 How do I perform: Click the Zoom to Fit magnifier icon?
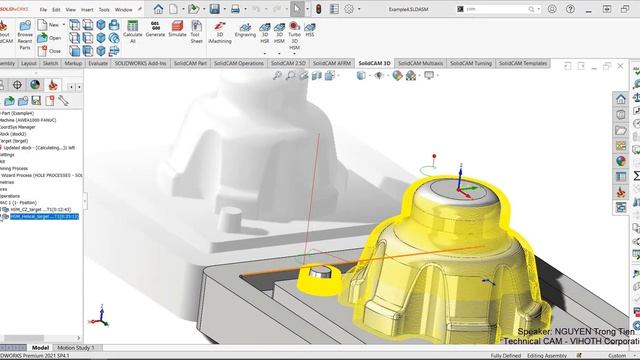point(277,76)
